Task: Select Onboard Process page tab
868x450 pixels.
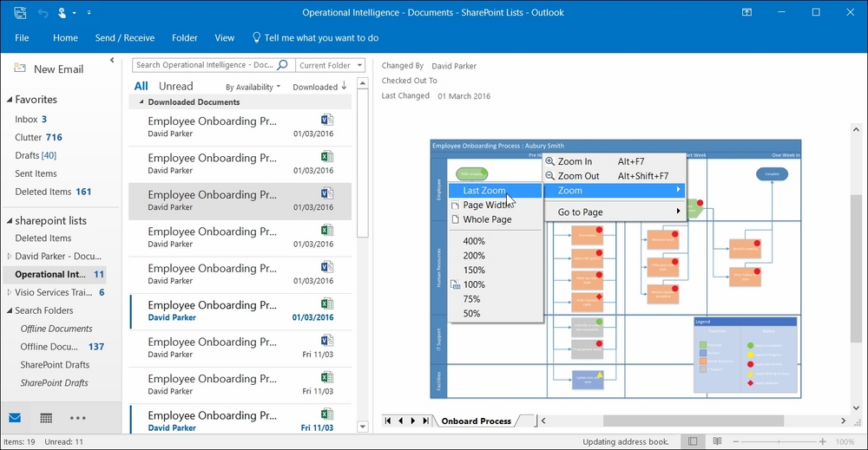Action: tap(476, 421)
